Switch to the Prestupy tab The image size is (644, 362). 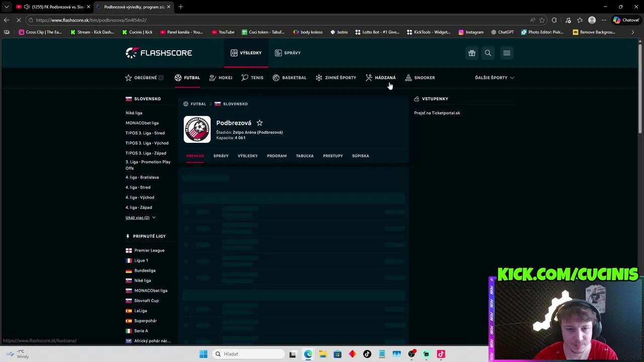pyautogui.click(x=333, y=156)
